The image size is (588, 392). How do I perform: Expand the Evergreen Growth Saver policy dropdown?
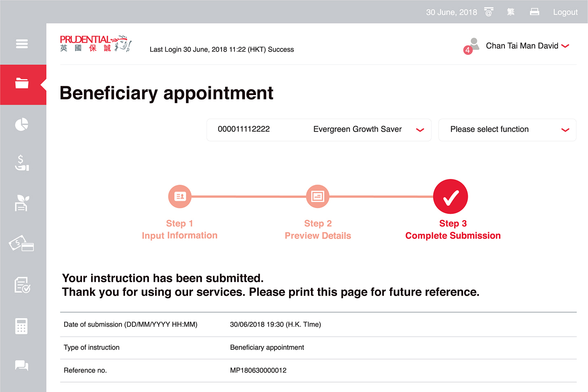coord(319,130)
